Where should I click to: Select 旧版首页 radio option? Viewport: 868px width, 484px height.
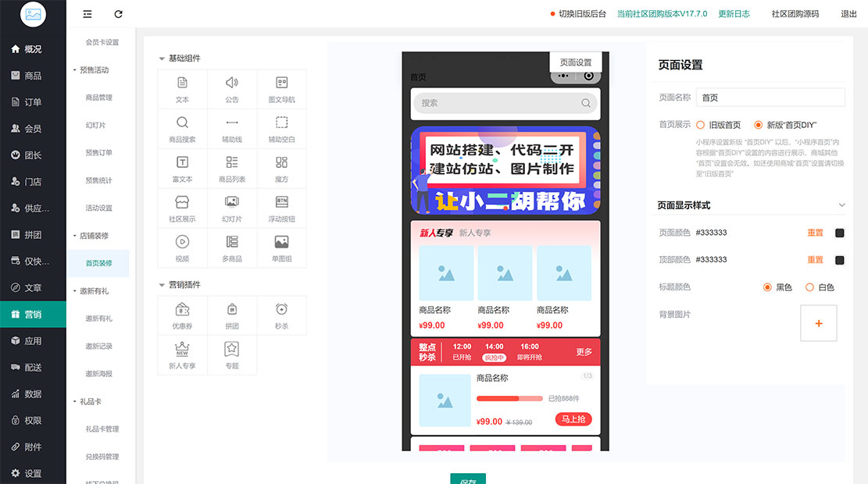tap(700, 125)
